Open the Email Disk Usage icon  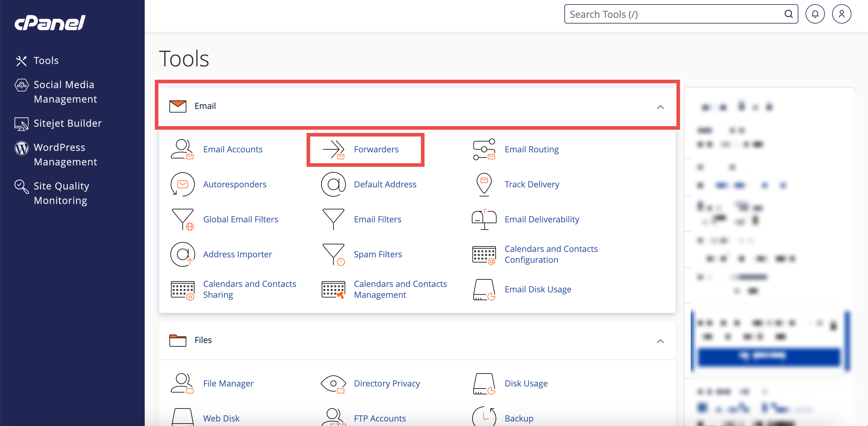(484, 289)
